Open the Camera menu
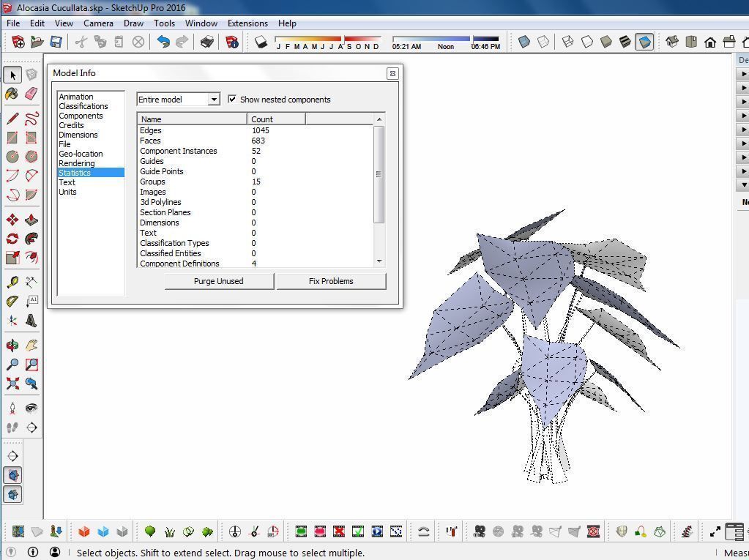 click(98, 23)
